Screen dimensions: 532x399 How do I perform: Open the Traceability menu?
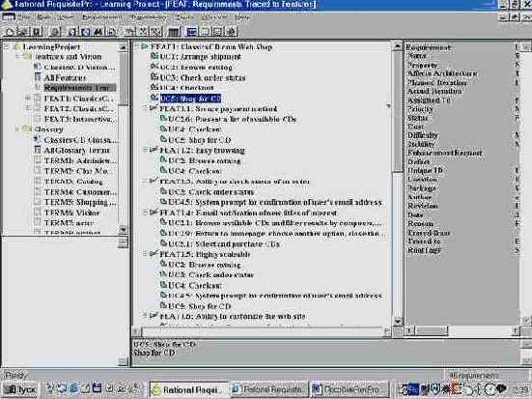point(149,17)
